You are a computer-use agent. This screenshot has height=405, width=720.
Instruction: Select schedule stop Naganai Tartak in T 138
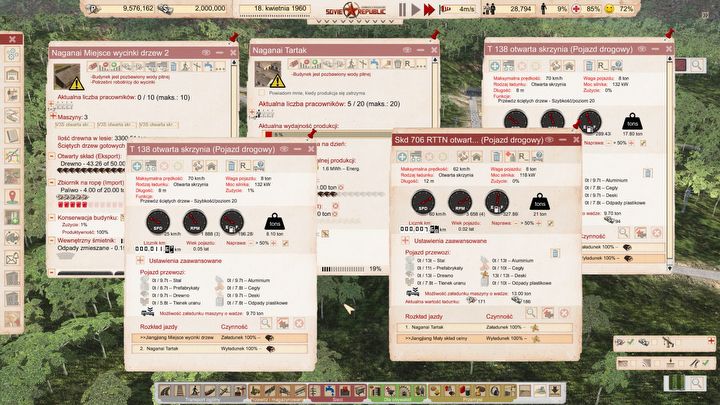tap(219, 349)
